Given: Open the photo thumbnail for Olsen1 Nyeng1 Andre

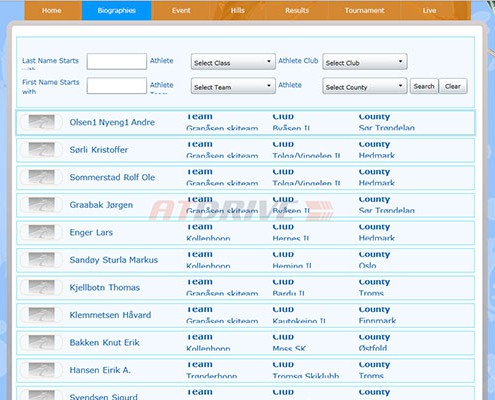Looking at the screenshot, I should (x=41, y=122).
